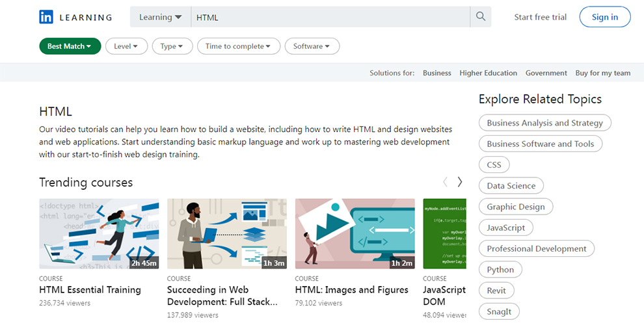The height and width of the screenshot is (327, 644).
Task: Click the search field containing HTML
Action: 330,17
